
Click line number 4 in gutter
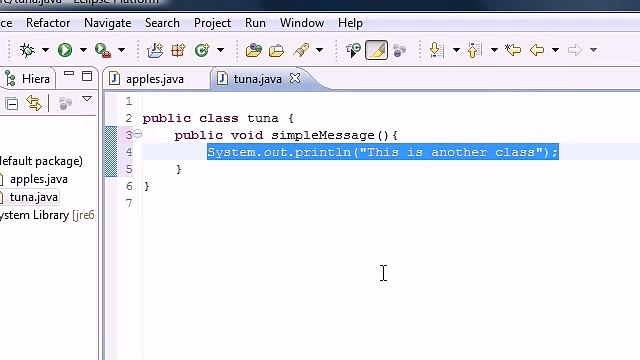click(x=129, y=152)
